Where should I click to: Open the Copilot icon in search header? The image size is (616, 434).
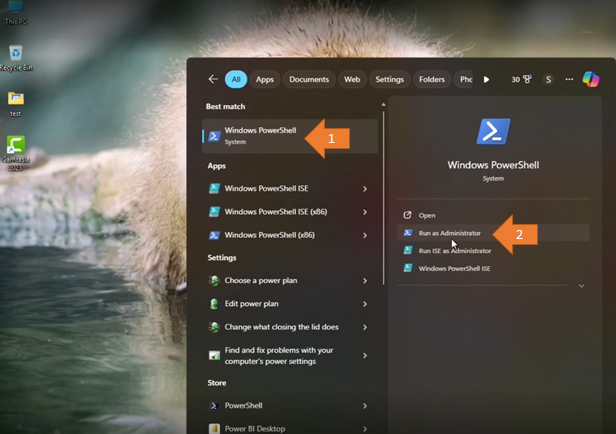(591, 79)
